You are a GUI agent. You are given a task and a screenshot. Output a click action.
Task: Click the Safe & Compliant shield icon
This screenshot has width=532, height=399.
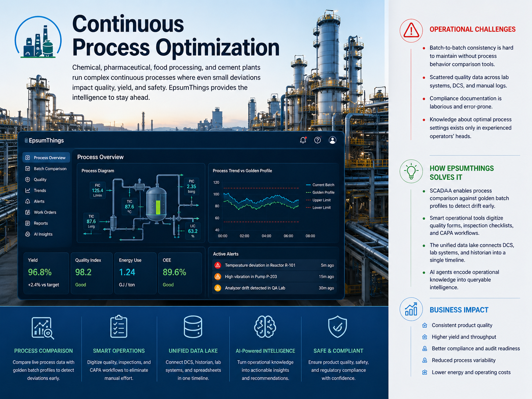[337, 327]
